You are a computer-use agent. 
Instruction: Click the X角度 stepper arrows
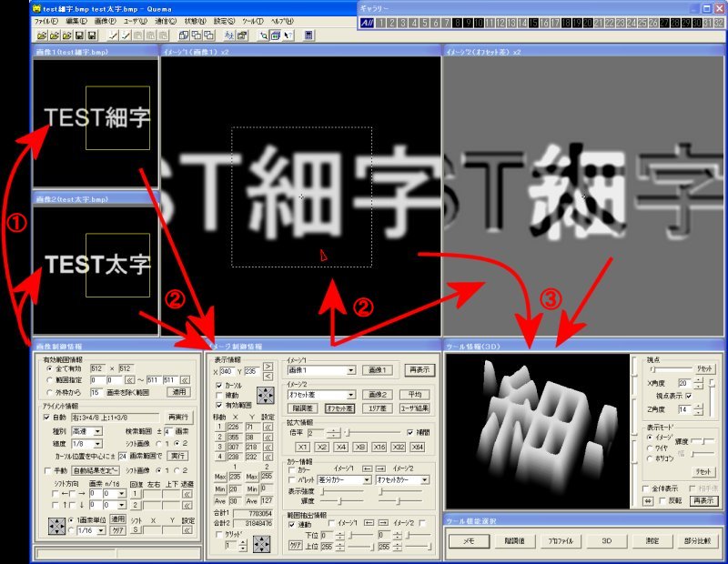click(698, 383)
